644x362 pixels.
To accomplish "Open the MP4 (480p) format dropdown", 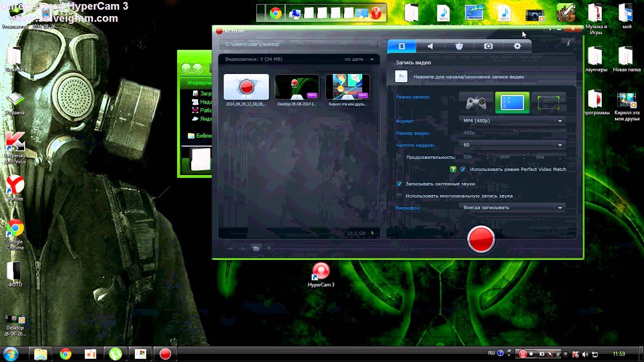I will pos(512,121).
